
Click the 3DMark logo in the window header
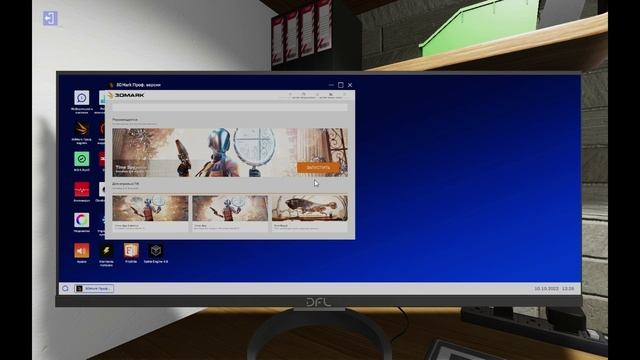[126, 95]
